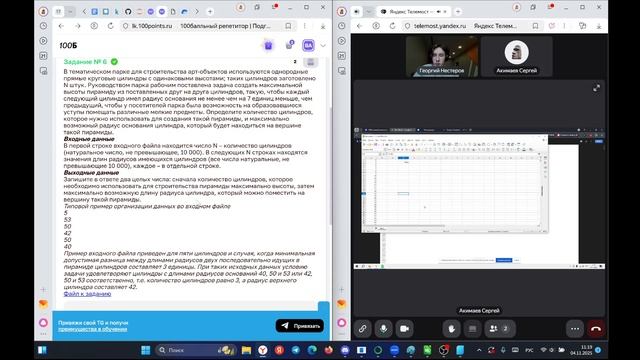Open the purple gift icon on 100points

268,45
